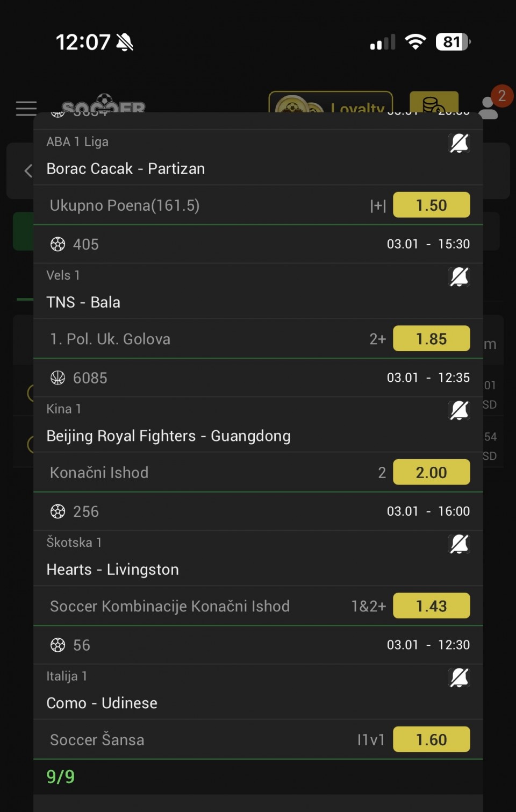
Task: Toggle notification bell for TNS - Bala
Action: click(x=459, y=277)
